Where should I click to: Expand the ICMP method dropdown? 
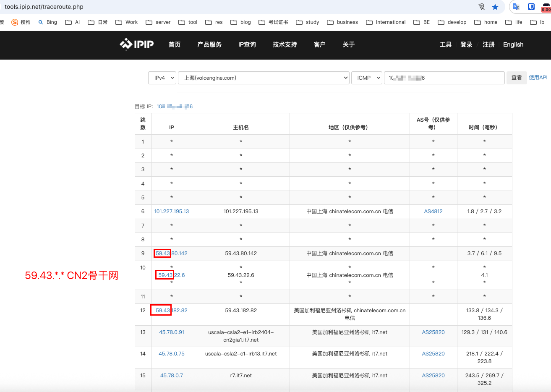(x=367, y=78)
